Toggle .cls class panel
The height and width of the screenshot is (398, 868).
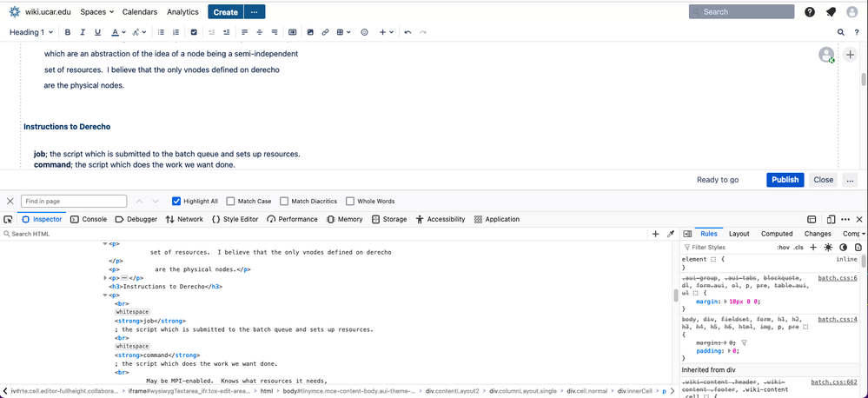pos(798,248)
